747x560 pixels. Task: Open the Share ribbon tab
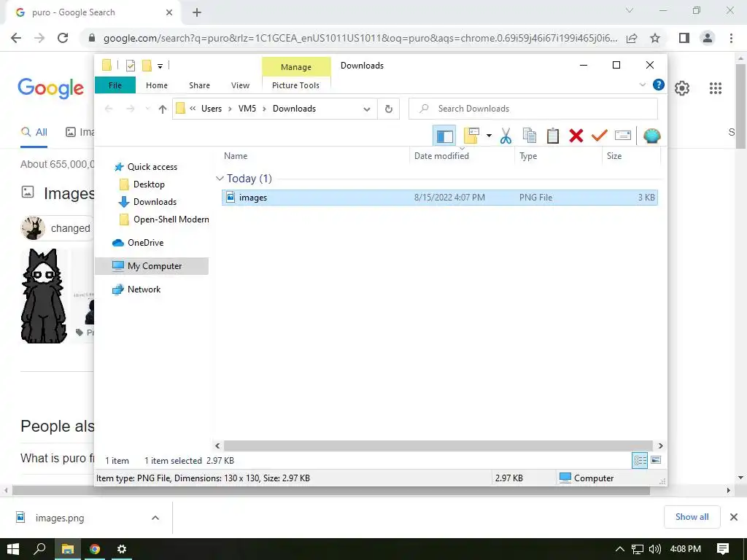point(199,85)
